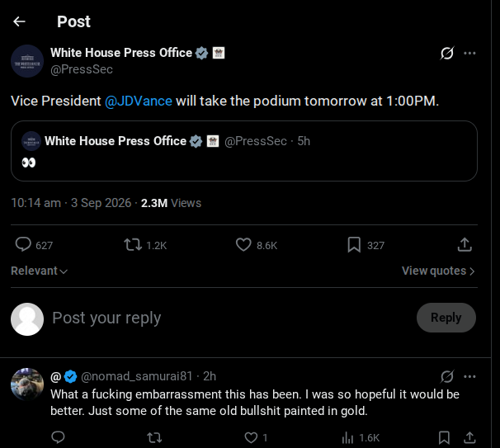Screen dimensions: 500x448
Task: Open more options on nomad_samurai81 reply
Action: click(x=469, y=376)
